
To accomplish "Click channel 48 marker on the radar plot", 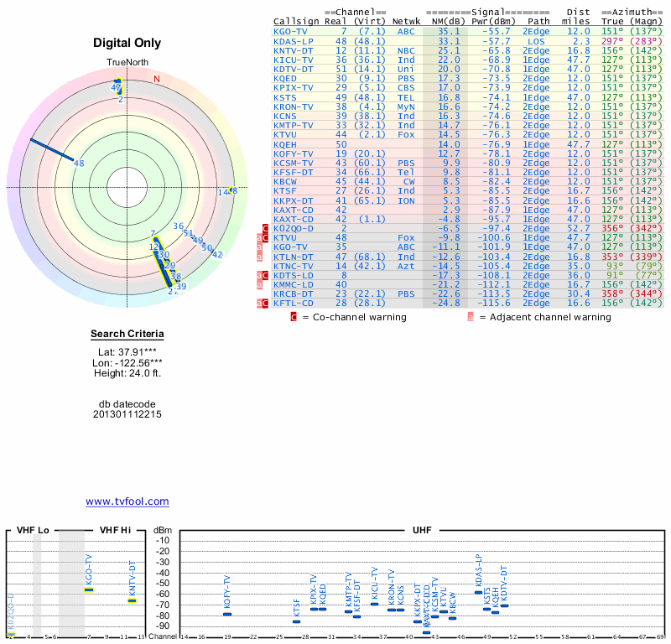I will pos(79,163).
